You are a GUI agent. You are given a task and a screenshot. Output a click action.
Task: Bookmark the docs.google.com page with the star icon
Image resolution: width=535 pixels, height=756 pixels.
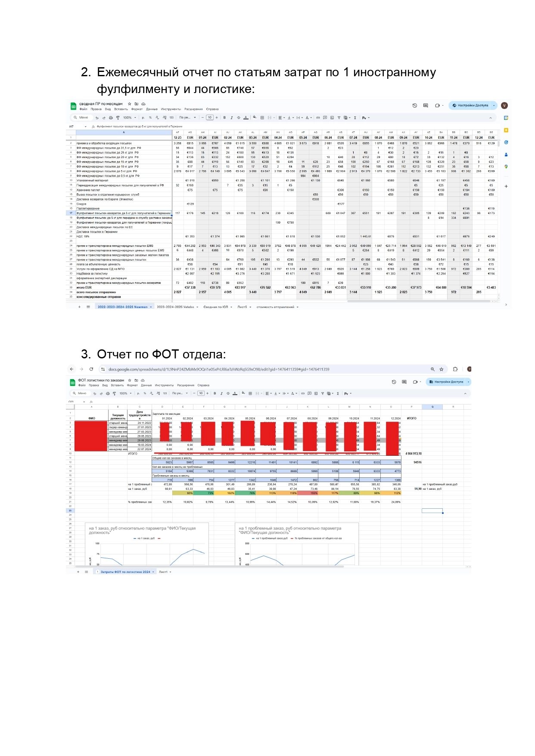441,369
